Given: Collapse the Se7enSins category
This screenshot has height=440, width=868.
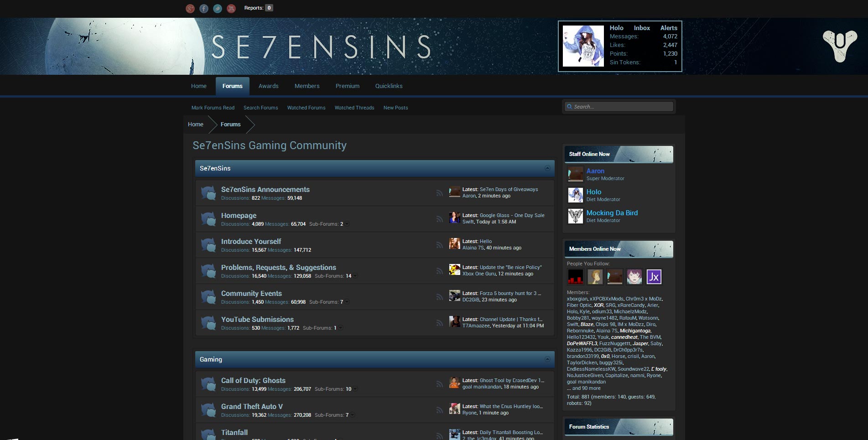Looking at the screenshot, I should (x=547, y=168).
